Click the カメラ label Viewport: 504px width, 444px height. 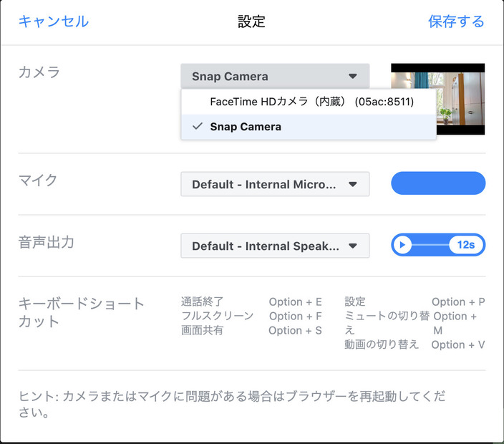point(39,72)
